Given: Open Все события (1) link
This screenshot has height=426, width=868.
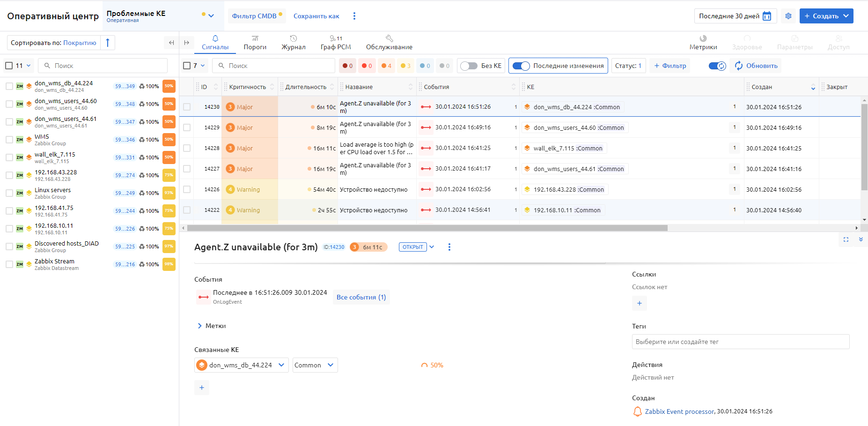Looking at the screenshot, I should coord(361,297).
